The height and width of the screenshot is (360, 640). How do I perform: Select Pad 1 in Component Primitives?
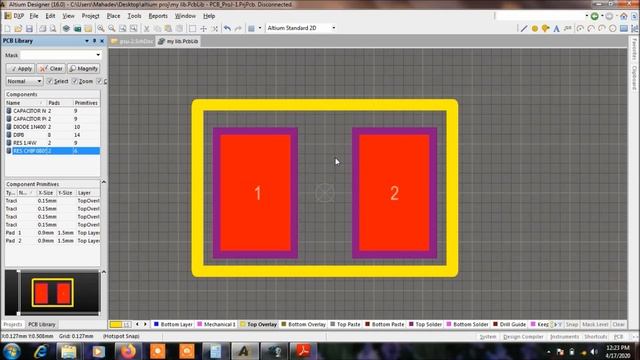coord(52,233)
